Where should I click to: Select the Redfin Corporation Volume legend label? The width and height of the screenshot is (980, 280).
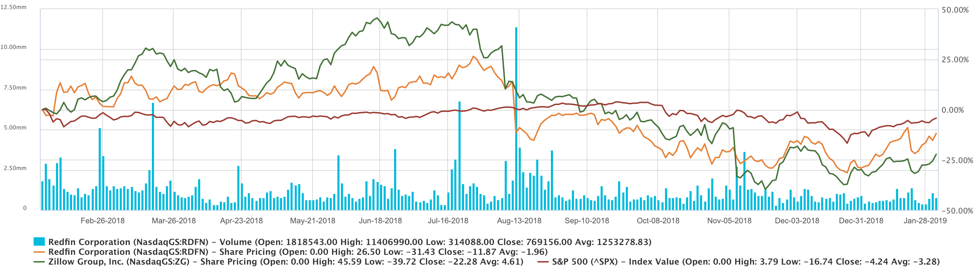click(350, 242)
